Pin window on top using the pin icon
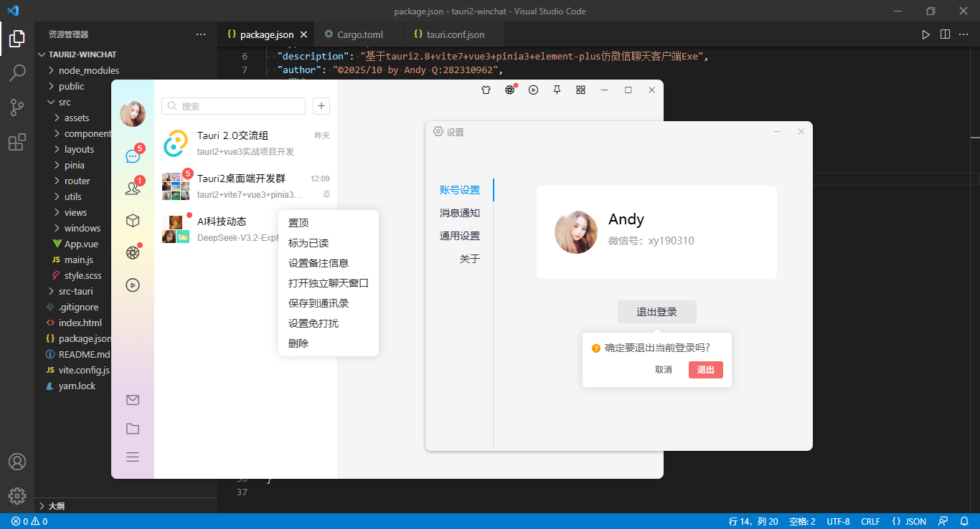Image resolution: width=980 pixels, height=529 pixels. [557, 90]
